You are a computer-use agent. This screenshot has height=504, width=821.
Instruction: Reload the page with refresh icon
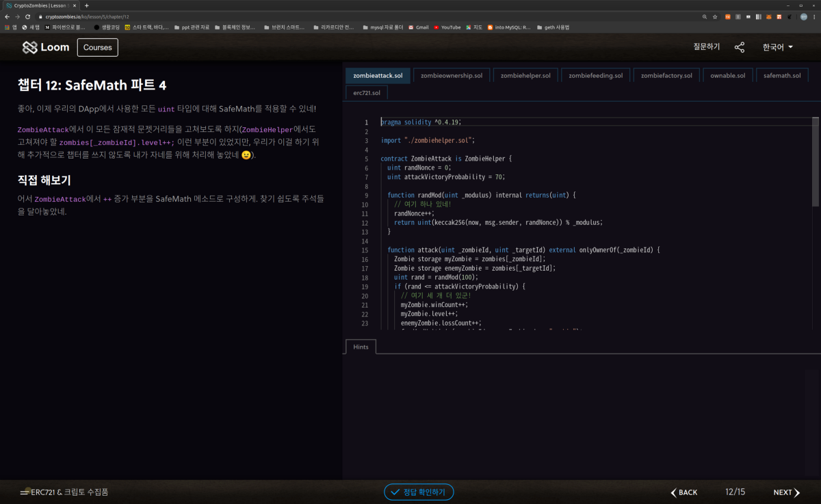point(27,16)
